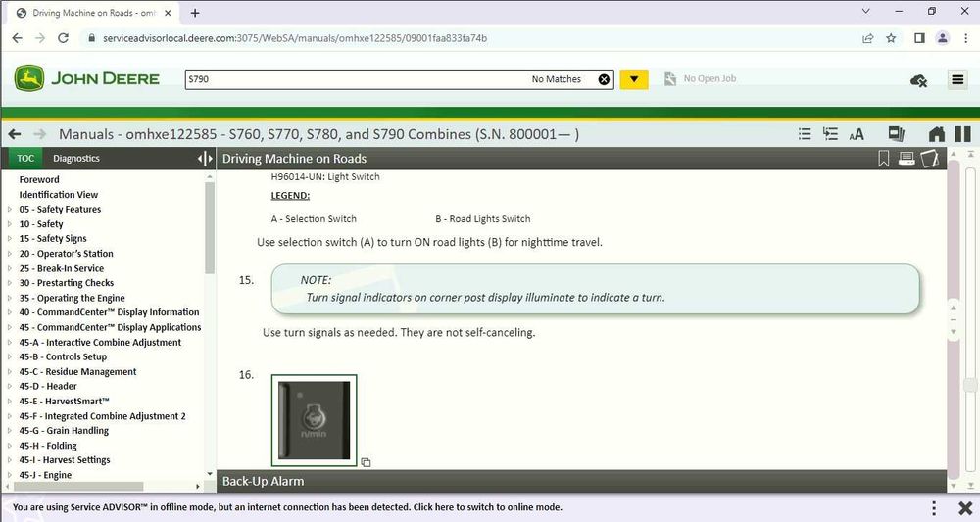
Task: Open the Identification View entry
Action: pyautogui.click(x=59, y=195)
